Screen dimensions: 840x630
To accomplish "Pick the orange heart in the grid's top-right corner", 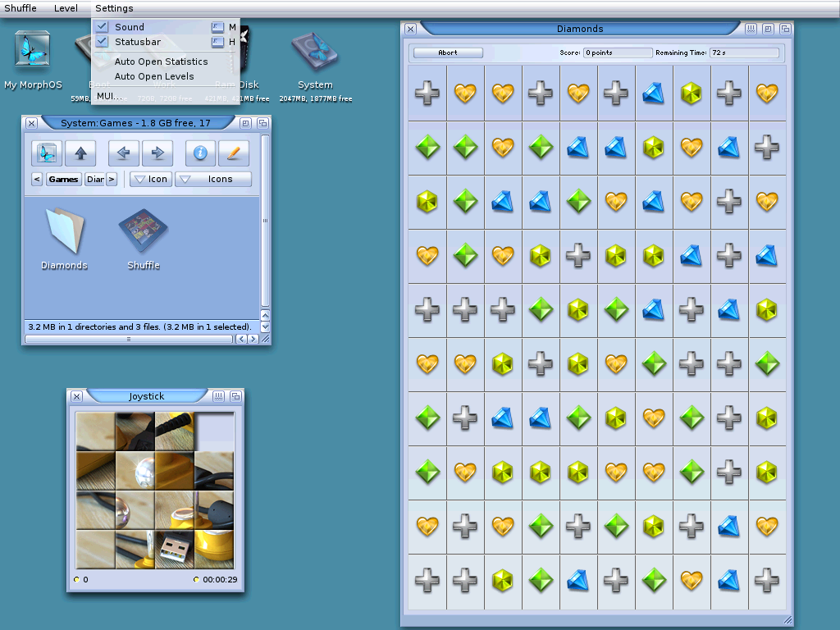I will pos(767,94).
